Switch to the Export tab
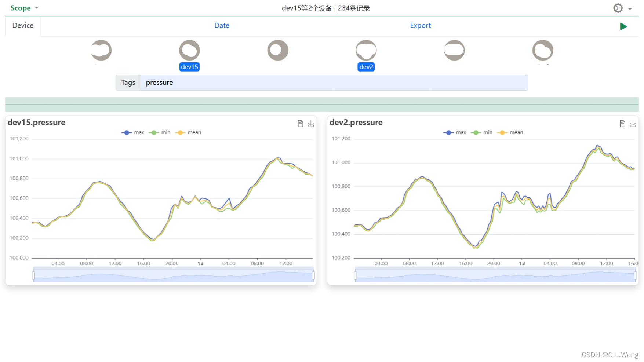Screen dimensions: 644x362 [x=420, y=26]
